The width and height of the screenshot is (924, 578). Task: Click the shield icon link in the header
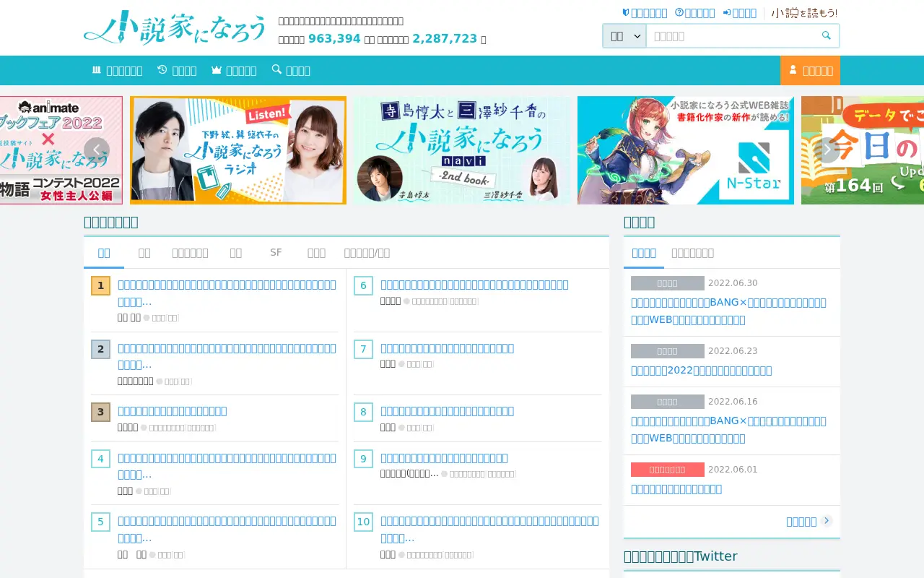tap(645, 12)
